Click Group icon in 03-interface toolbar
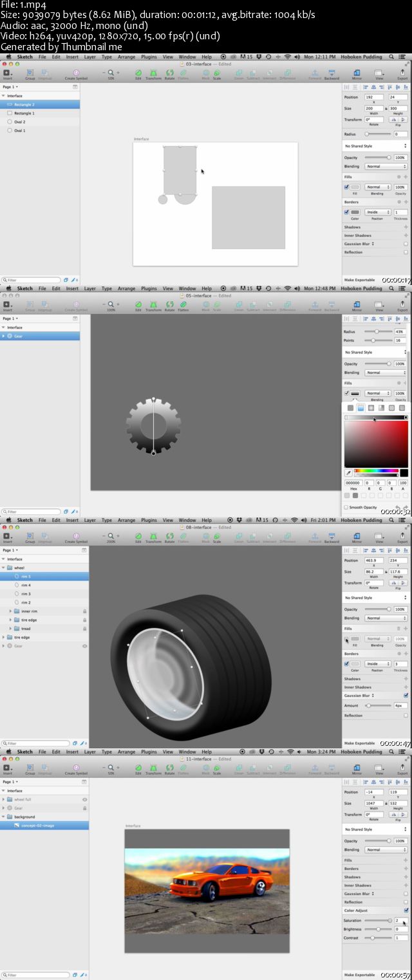The image size is (412, 980). 30,73
